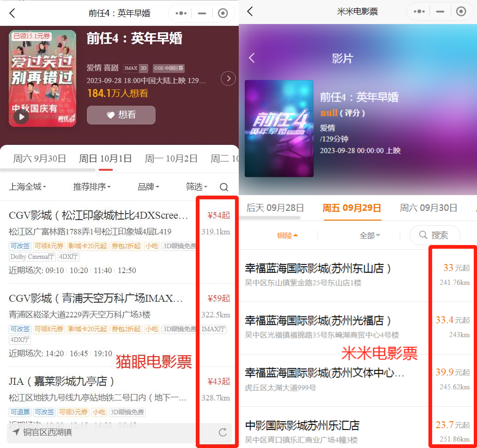Tap the 想看 heart button
The width and height of the screenshot is (477, 448).
(121, 115)
